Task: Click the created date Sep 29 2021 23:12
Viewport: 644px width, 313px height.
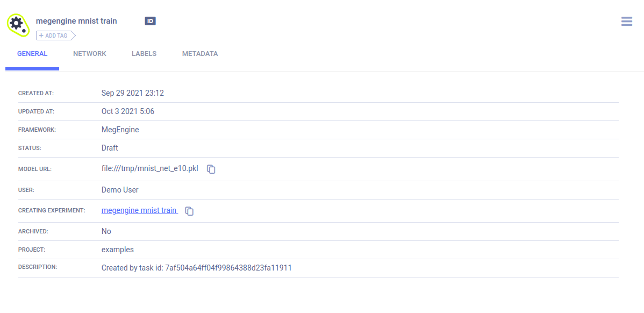Action: point(132,93)
